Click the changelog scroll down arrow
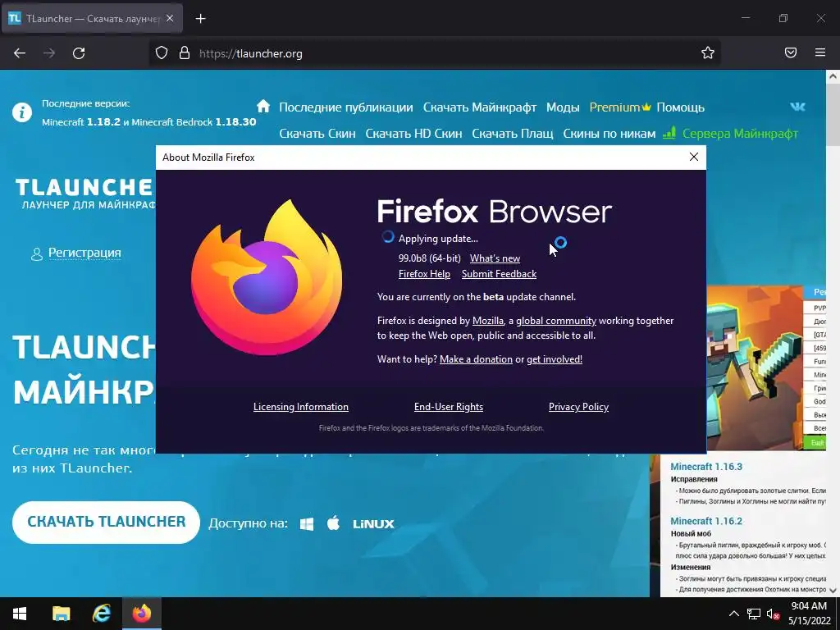Image resolution: width=840 pixels, height=630 pixels. pos(832,590)
